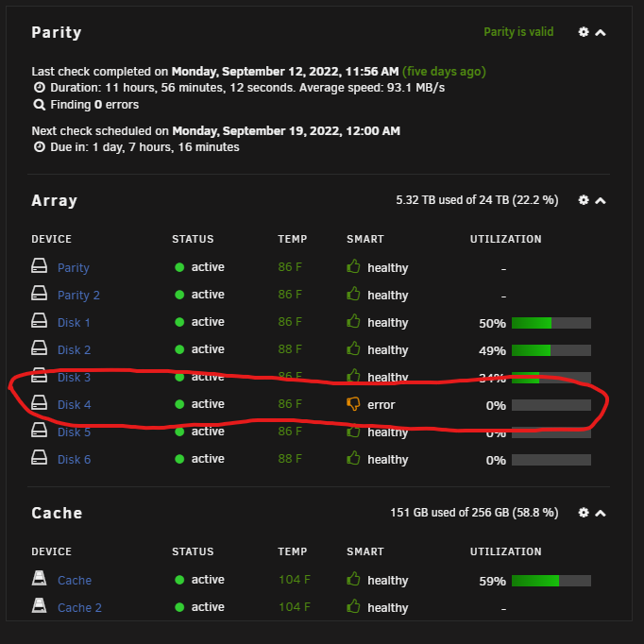Click Disk 2 SMART thumbs-up icon

pyautogui.click(x=353, y=348)
